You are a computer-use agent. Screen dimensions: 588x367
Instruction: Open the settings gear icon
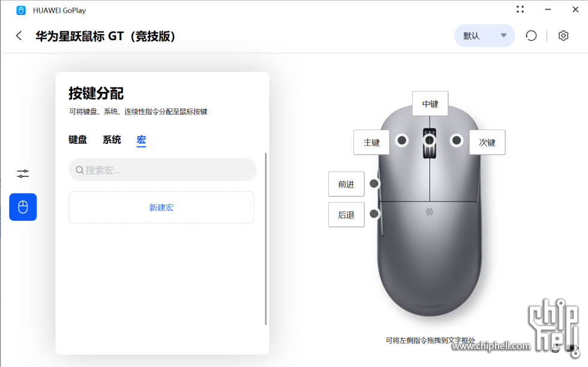pos(563,36)
